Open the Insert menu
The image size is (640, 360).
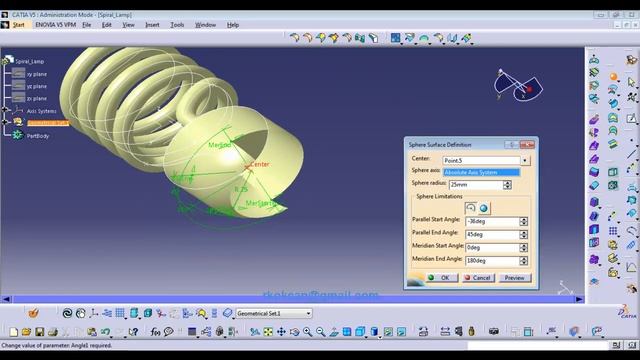tap(152, 25)
